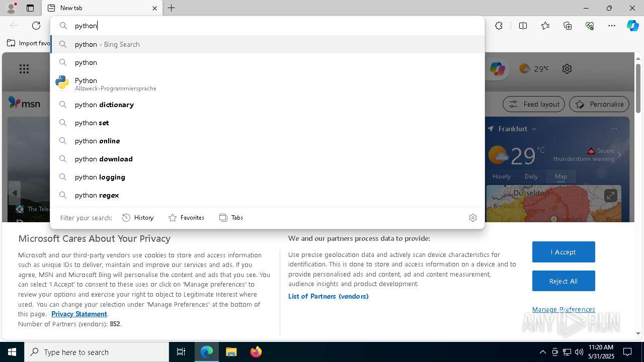The width and height of the screenshot is (644, 362).
Task: Open Favorites star icon in toolbar
Action: coord(545,26)
